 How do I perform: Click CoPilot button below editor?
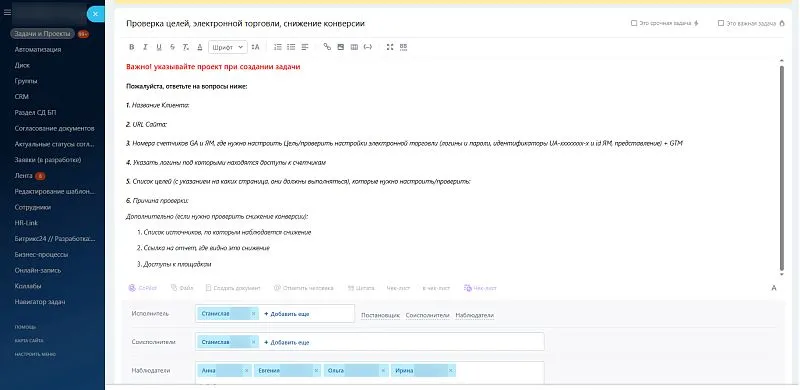pyautogui.click(x=143, y=288)
